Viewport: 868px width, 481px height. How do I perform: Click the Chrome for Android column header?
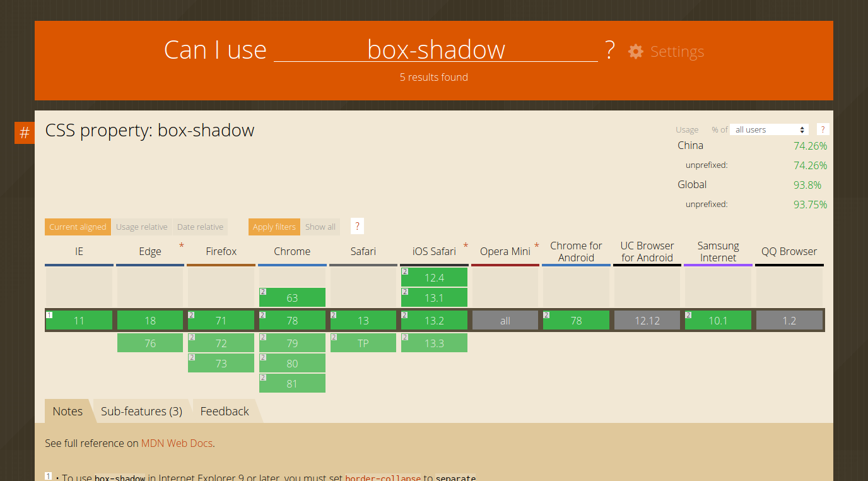tap(577, 251)
